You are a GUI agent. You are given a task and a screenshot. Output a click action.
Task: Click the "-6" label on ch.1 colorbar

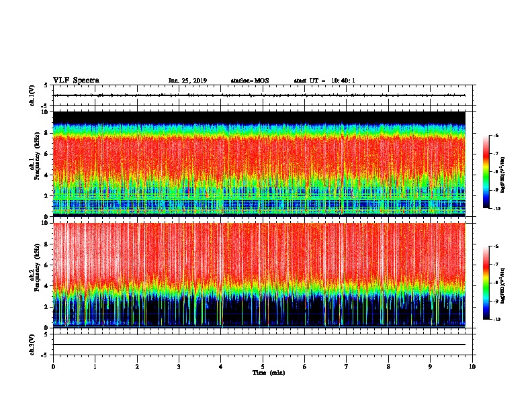(496, 136)
